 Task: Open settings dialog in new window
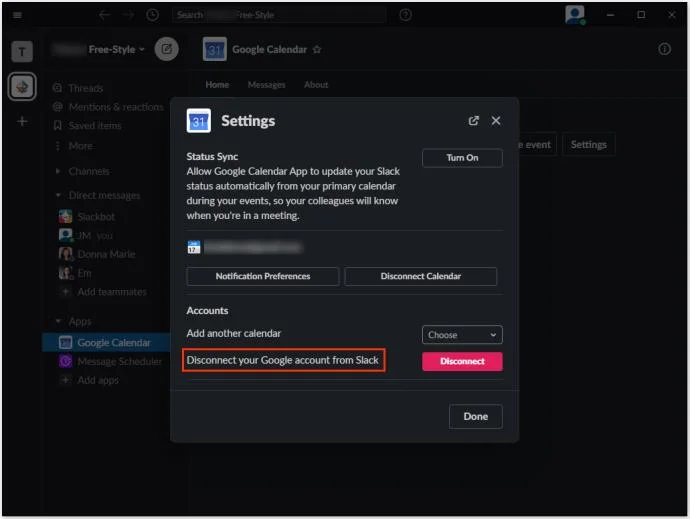point(473,121)
